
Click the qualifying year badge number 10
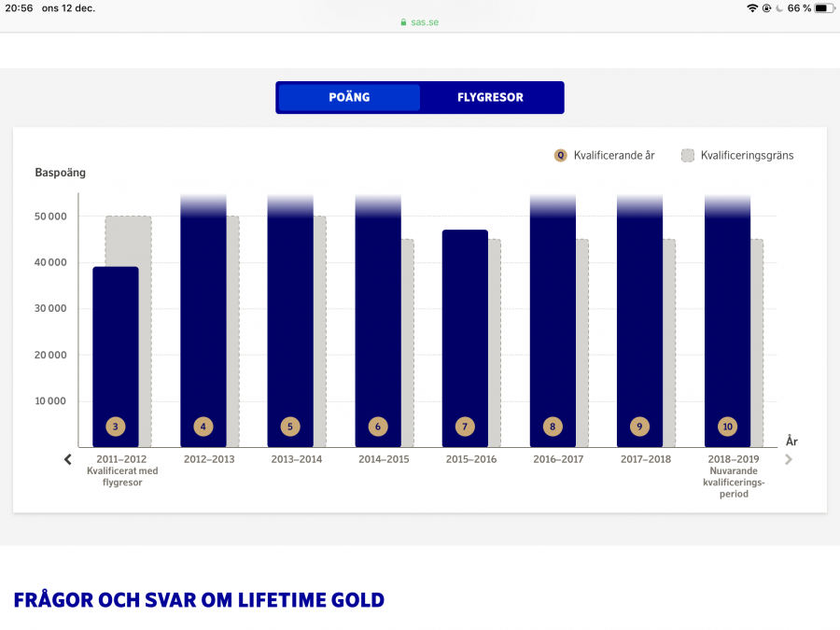[x=727, y=427]
